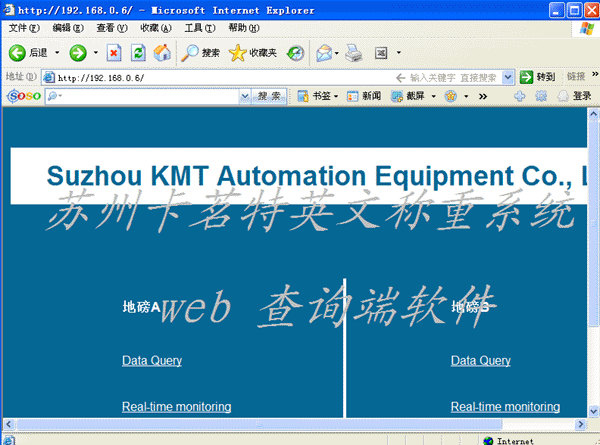
Task: Click the toolbar icon right of printer
Action: coord(381,53)
